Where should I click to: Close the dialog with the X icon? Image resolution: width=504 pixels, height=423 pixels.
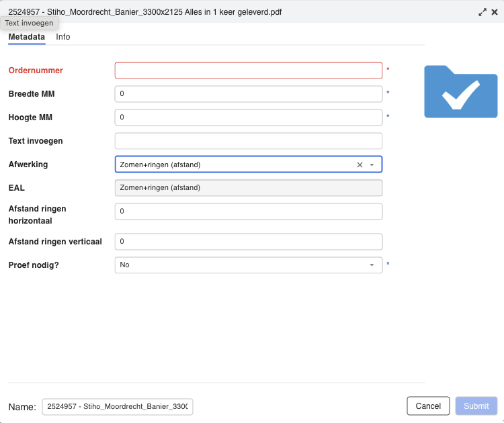click(x=494, y=12)
